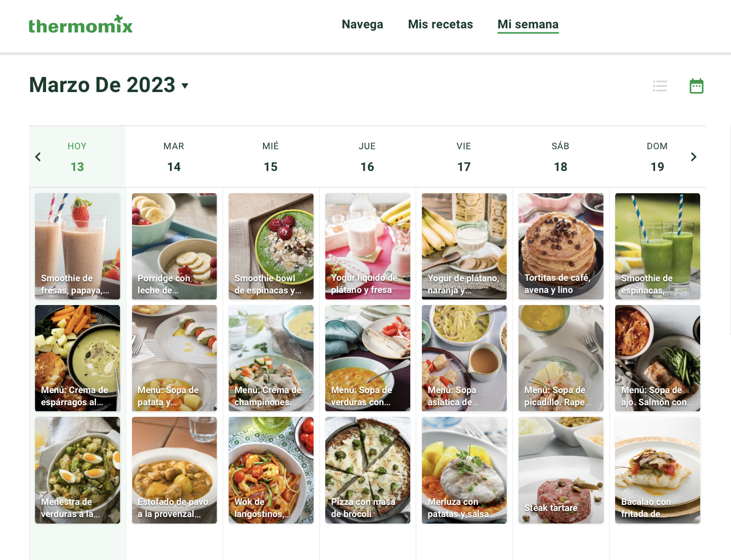Select the Mi semana tab
Viewport: 731px width, 560px height.
point(528,25)
